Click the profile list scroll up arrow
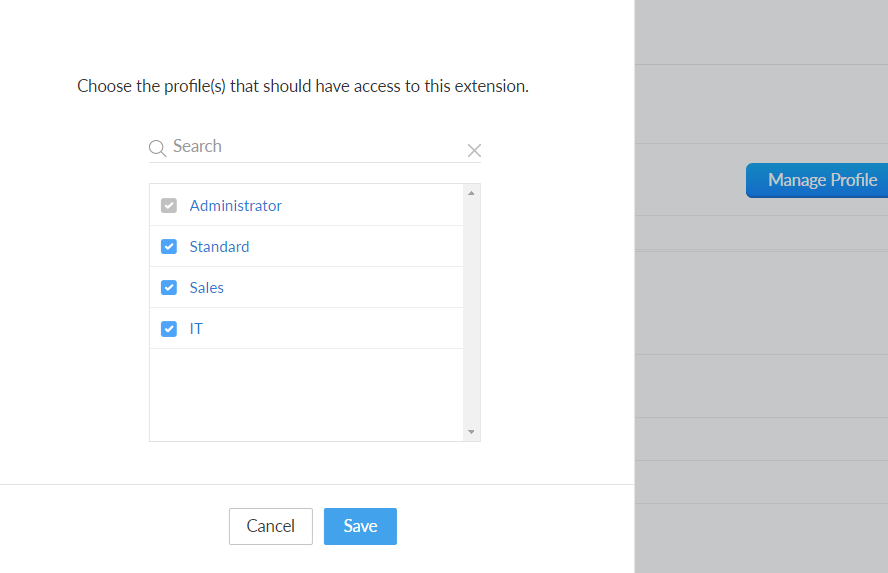 pos(471,193)
